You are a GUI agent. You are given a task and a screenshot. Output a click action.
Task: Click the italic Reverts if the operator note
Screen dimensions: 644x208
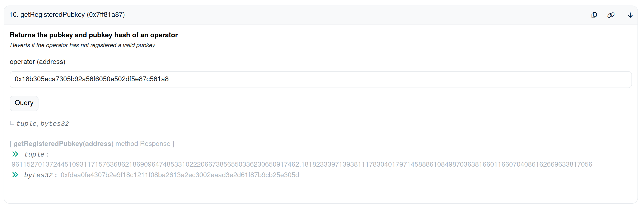83,45
